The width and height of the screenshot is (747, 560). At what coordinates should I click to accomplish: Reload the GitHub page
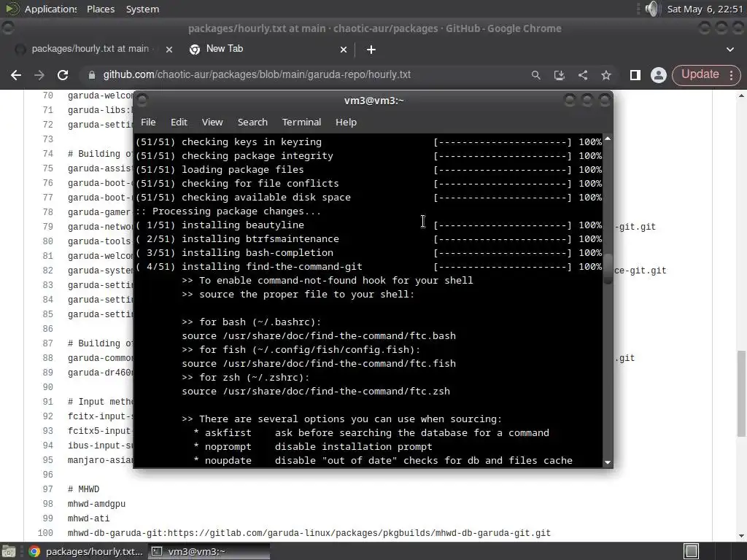63,75
